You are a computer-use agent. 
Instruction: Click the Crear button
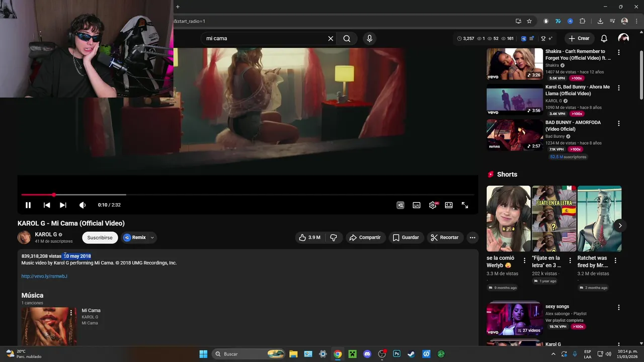[x=579, y=39]
